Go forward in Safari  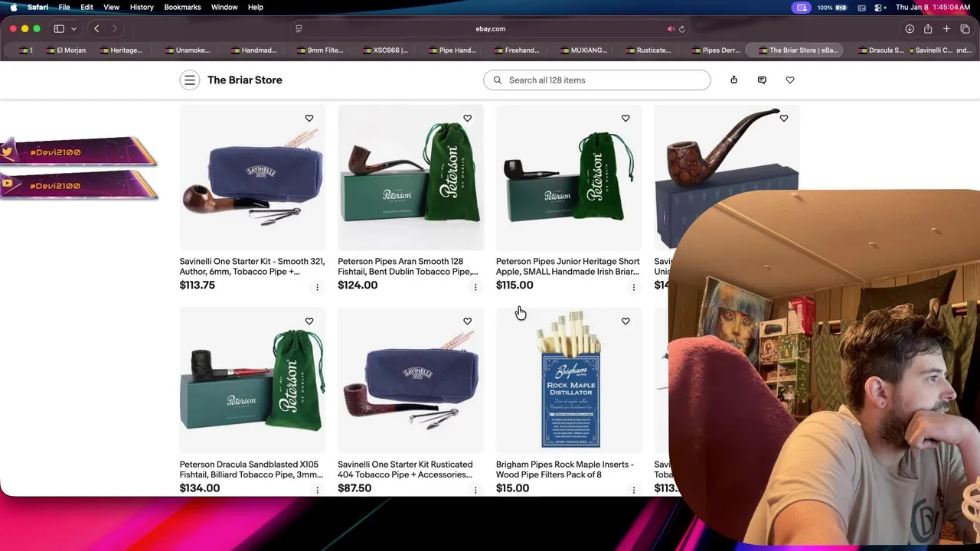tap(115, 29)
